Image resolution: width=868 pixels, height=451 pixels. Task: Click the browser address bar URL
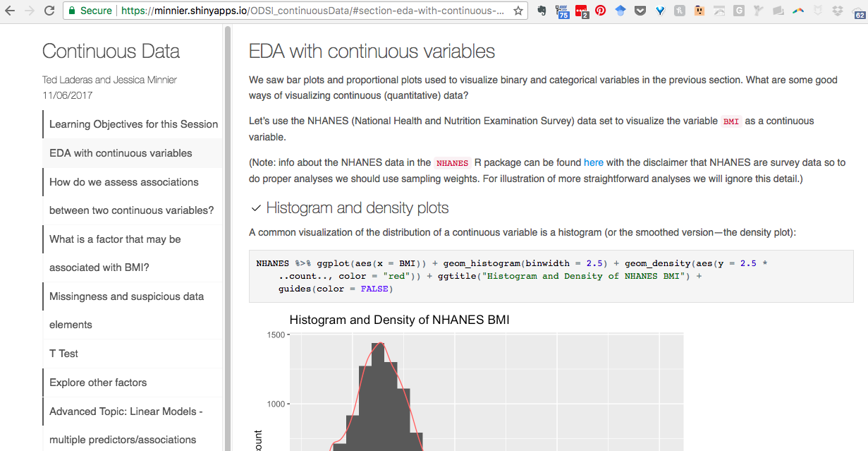pos(312,11)
